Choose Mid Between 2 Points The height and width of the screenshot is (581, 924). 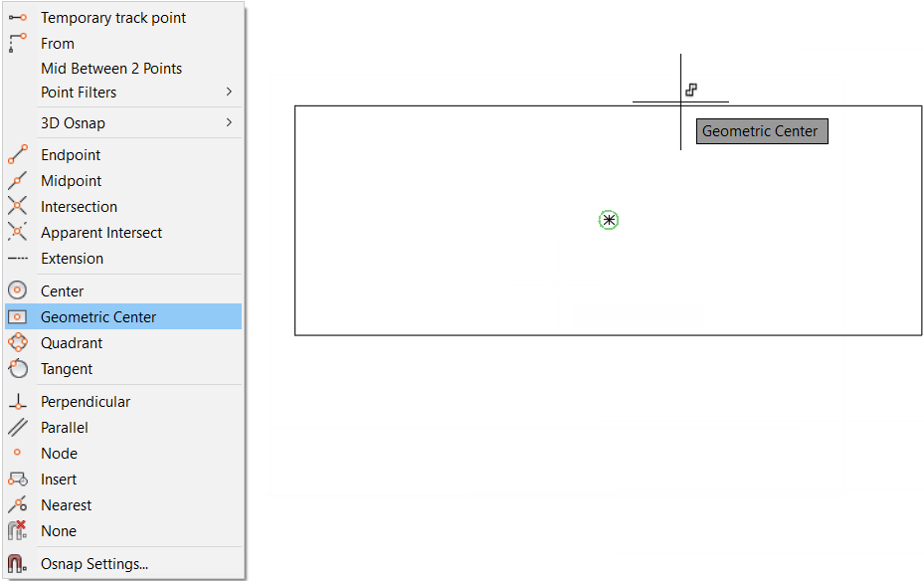click(x=111, y=69)
